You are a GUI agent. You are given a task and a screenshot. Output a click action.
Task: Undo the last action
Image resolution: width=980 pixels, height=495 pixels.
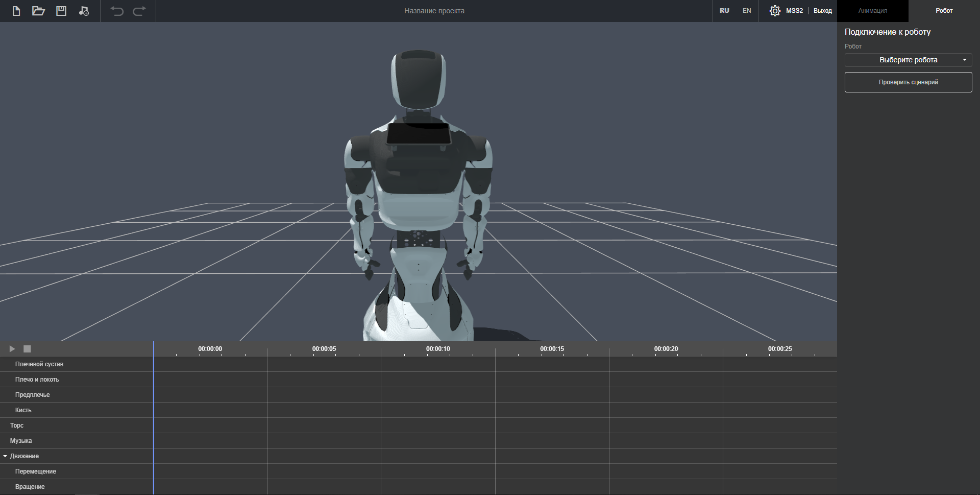(117, 11)
